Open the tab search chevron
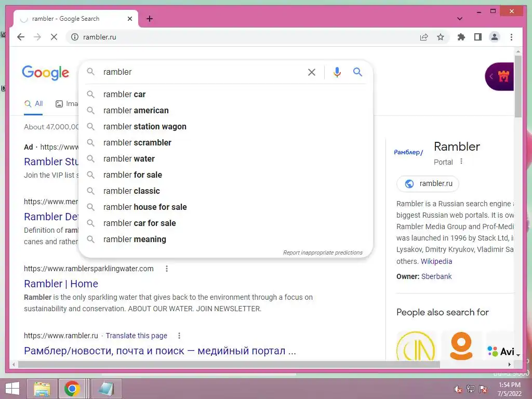Image resolution: width=532 pixels, height=399 pixels. coord(460,19)
